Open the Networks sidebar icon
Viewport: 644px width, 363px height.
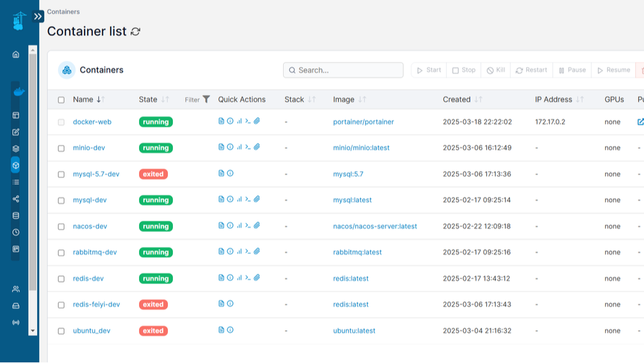tap(15, 199)
